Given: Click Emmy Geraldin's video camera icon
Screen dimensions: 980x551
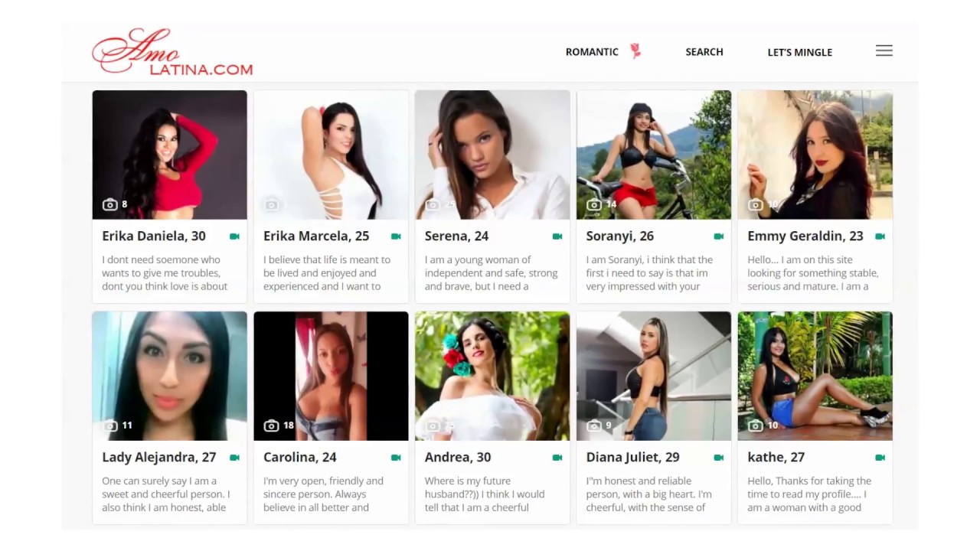Looking at the screenshot, I should pos(880,236).
